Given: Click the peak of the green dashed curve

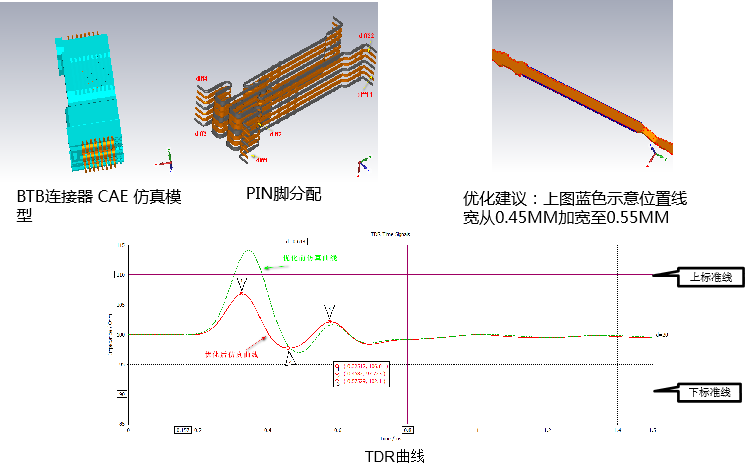Looking at the screenshot, I should [249, 251].
